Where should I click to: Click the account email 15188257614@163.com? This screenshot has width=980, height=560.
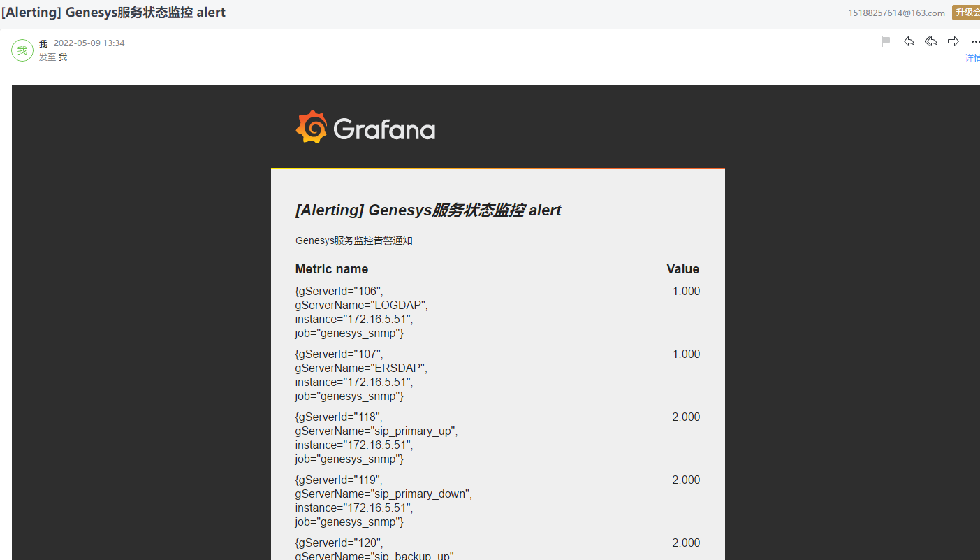896,13
